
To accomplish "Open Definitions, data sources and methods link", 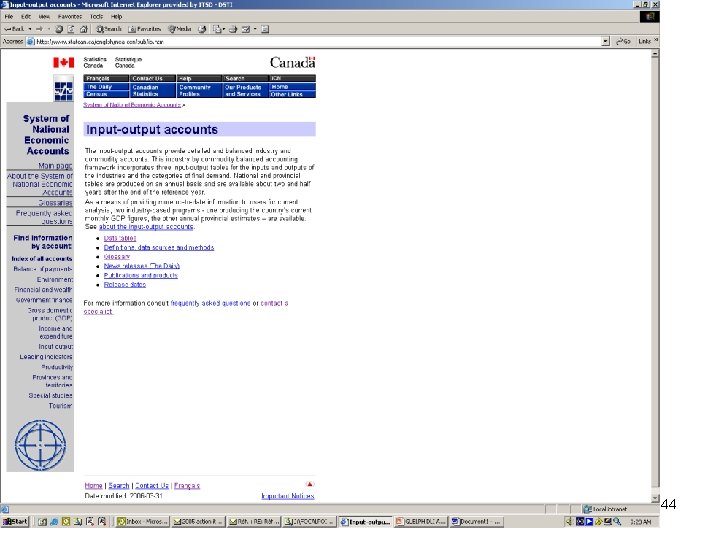I will (159, 248).
